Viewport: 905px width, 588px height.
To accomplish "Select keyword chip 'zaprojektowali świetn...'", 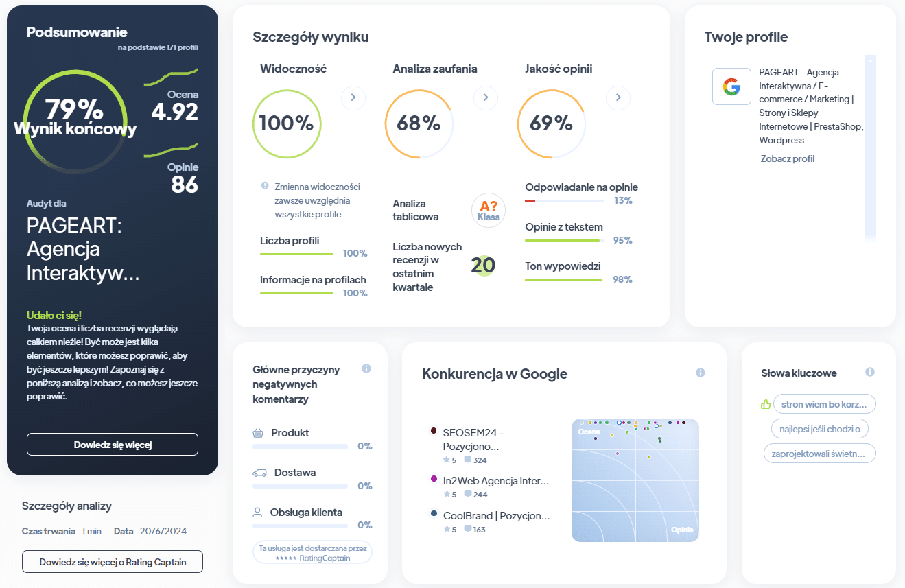I will coord(819,454).
